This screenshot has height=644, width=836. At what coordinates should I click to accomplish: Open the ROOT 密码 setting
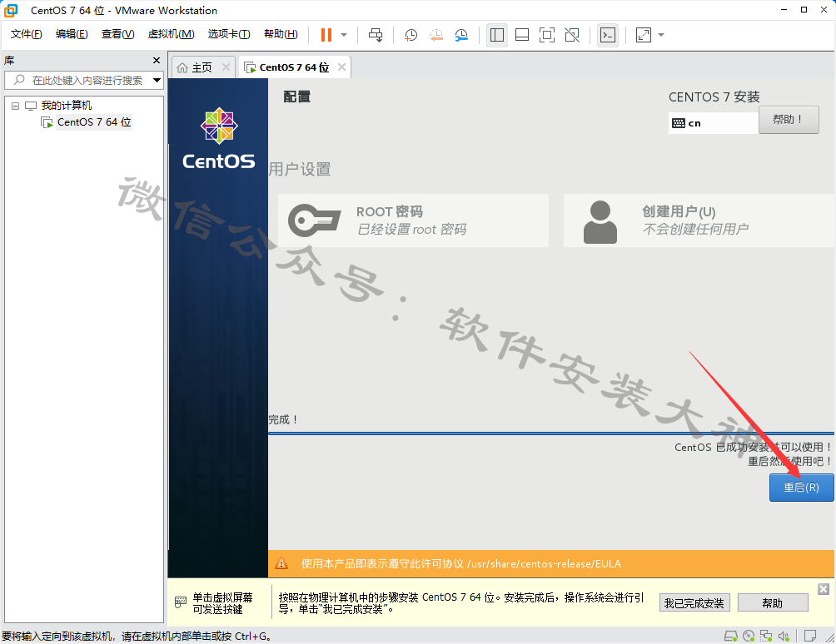click(x=413, y=220)
